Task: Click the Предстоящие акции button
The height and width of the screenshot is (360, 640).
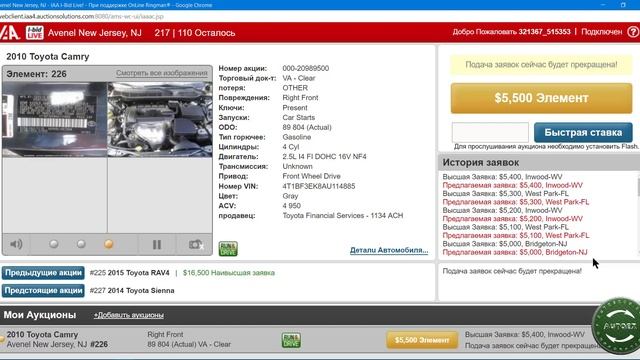Action: (43, 291)
